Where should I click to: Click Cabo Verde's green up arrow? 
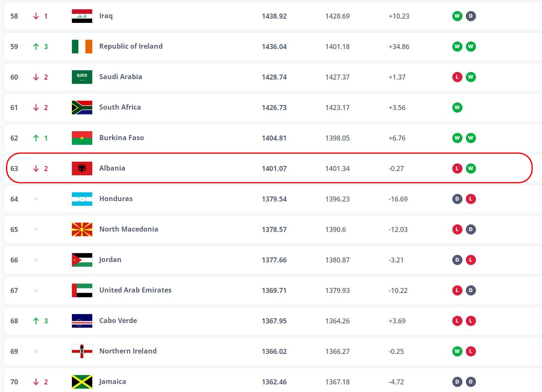point(36,321)
